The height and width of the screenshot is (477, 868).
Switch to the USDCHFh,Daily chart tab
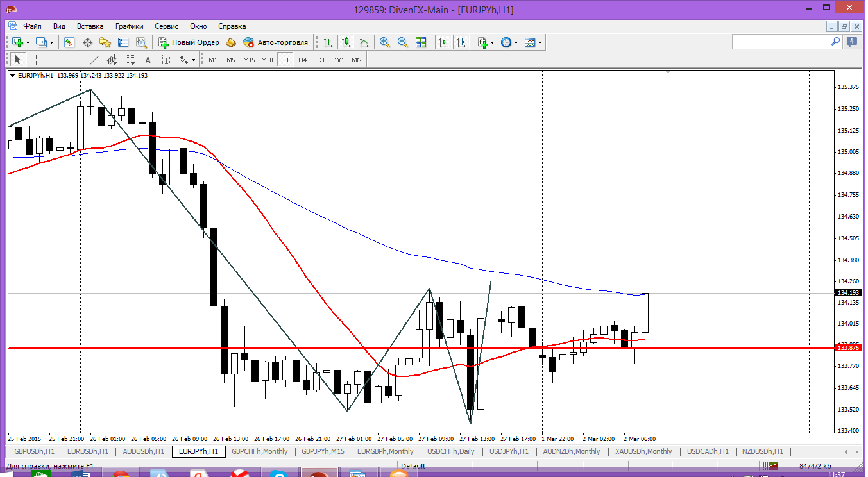click(451, 451)
